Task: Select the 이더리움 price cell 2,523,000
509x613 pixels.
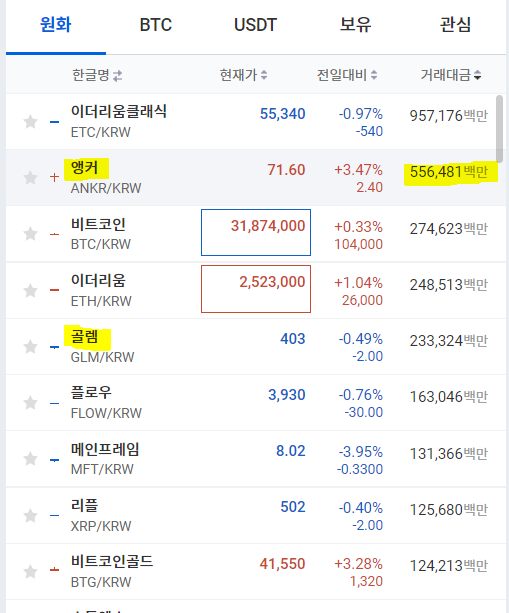Action: (256, 289)
